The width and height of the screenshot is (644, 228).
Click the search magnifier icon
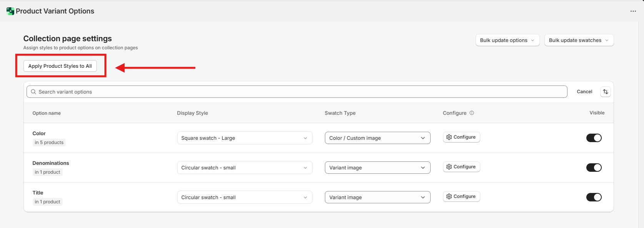(x=33, y=92)
